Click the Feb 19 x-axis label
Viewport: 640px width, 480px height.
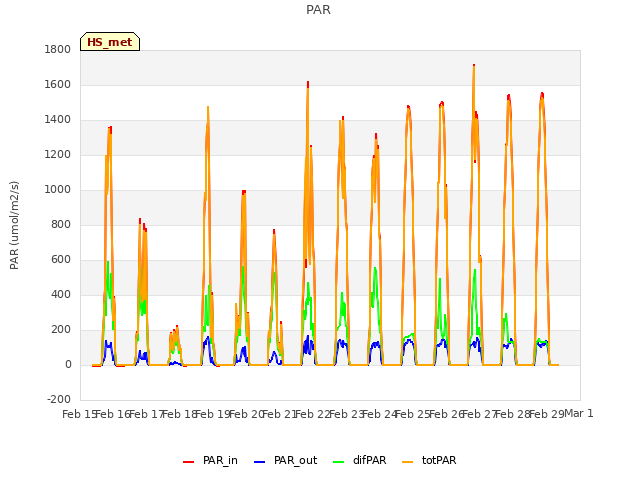pos(213,414)
